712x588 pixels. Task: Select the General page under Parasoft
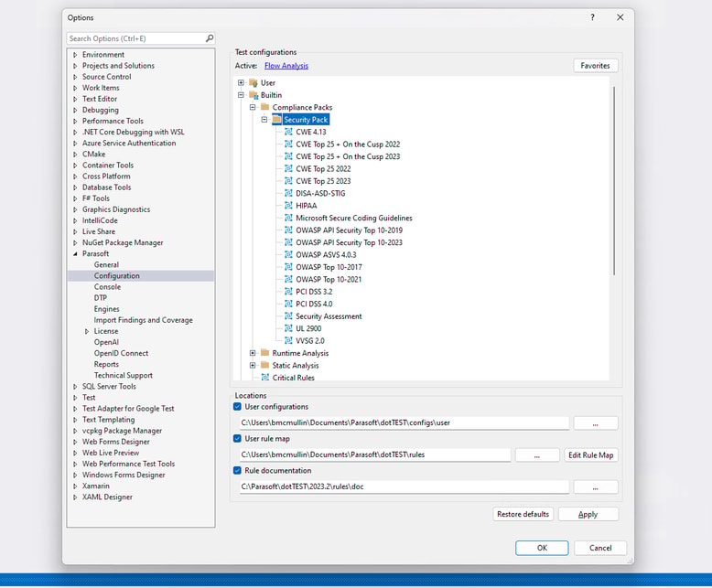click(106, 264)
